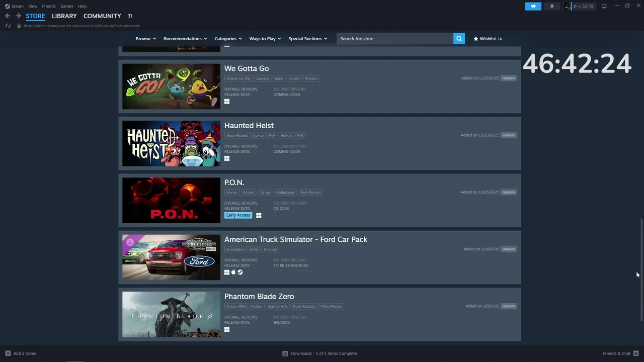Open the Phantom Blade Zero title link
The width and height of the screenshot is (644, 362).
pyautogui.click(x=259, y=296)
